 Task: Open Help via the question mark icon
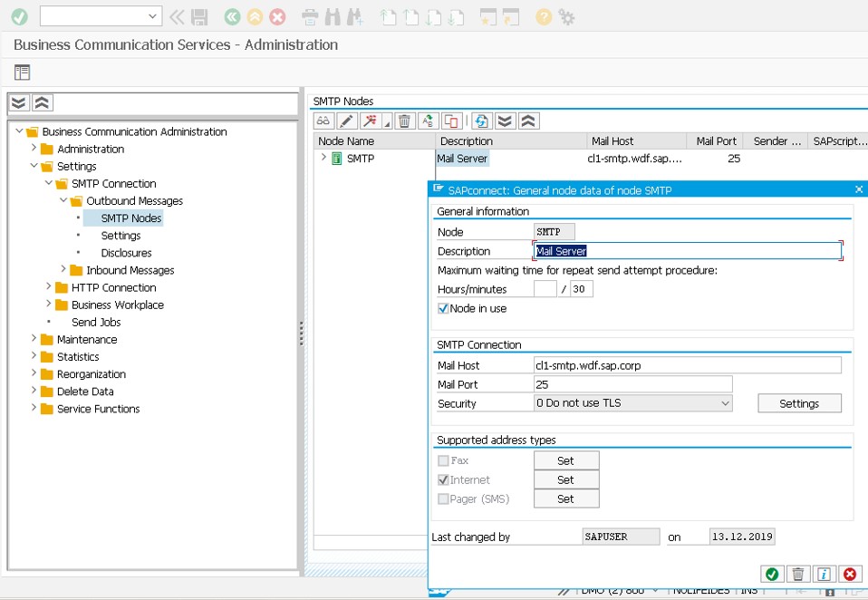click(544, 17)
